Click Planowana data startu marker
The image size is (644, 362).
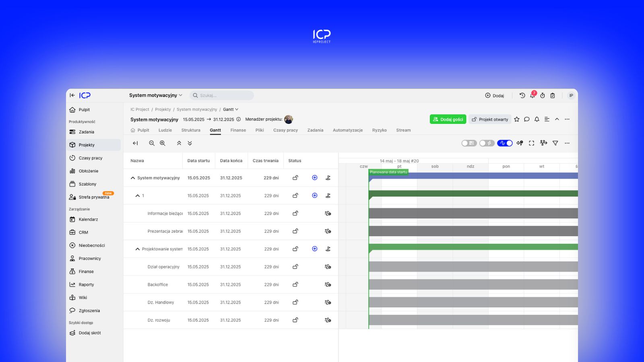tap(388, 172)
